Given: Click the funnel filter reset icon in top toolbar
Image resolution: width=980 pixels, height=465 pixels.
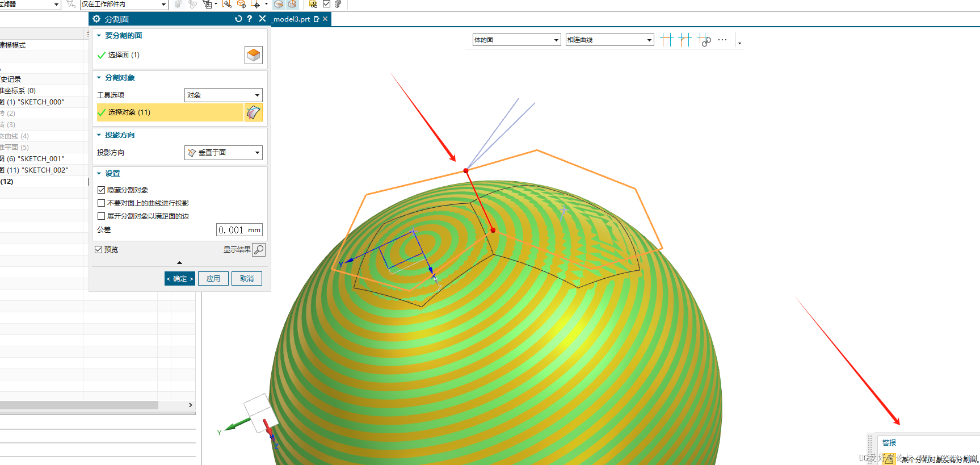Looking at the screenshot, I should (x=71, y=5).
